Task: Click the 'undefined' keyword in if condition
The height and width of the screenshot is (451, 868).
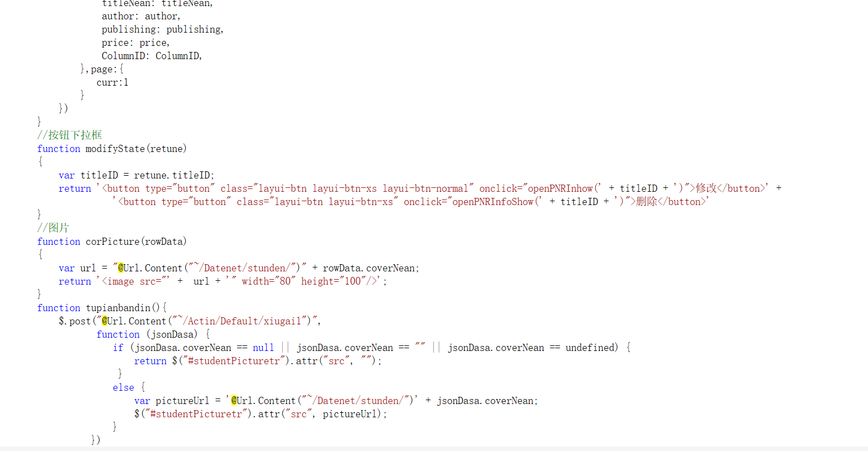Action: coord(589,348)
